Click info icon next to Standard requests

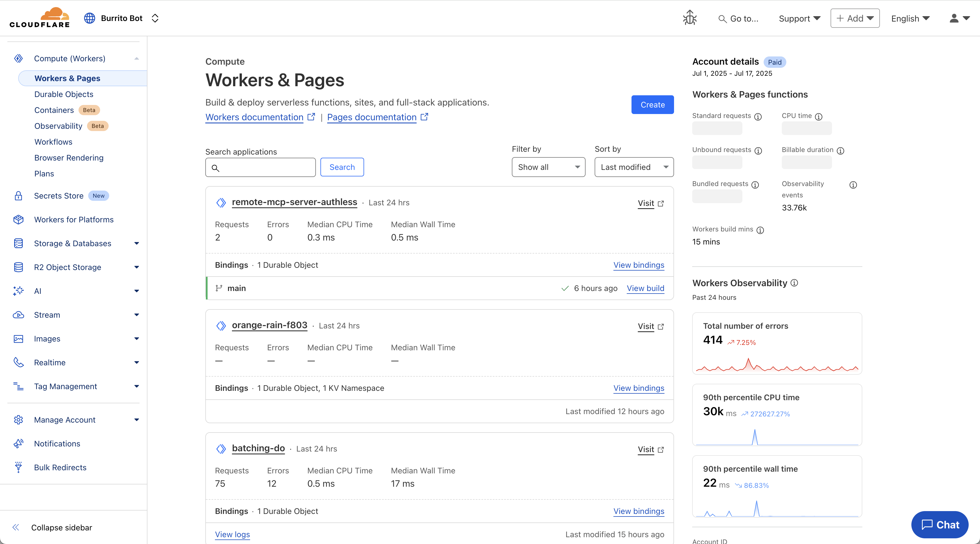click(x=758, y=116)
